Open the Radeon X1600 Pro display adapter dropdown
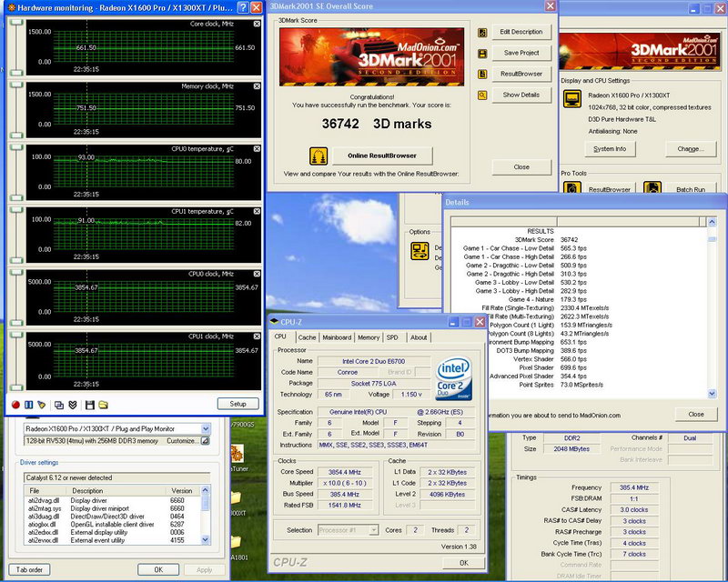 pyautogui.click(x=206, y=429)
